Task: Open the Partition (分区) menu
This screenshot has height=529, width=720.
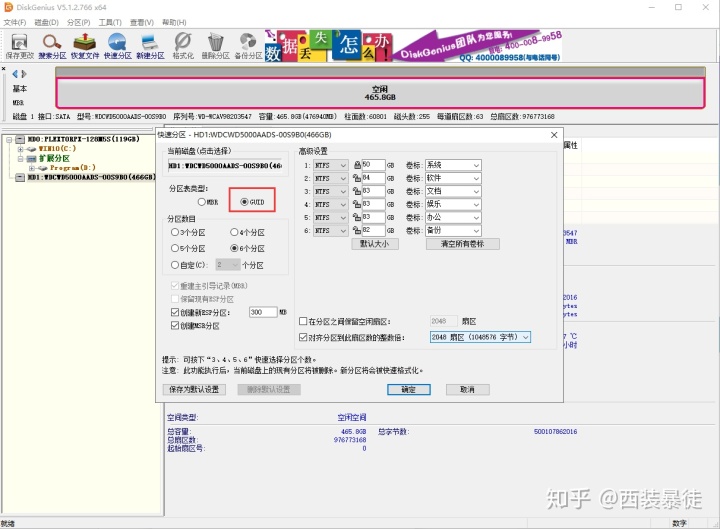Action: 79,23
